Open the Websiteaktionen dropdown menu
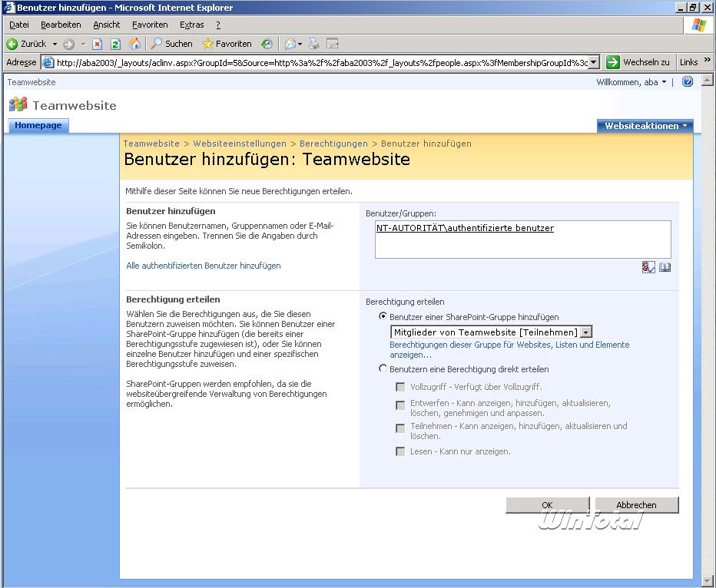This screenshot has width=716, height=588. tap(645, 126)
